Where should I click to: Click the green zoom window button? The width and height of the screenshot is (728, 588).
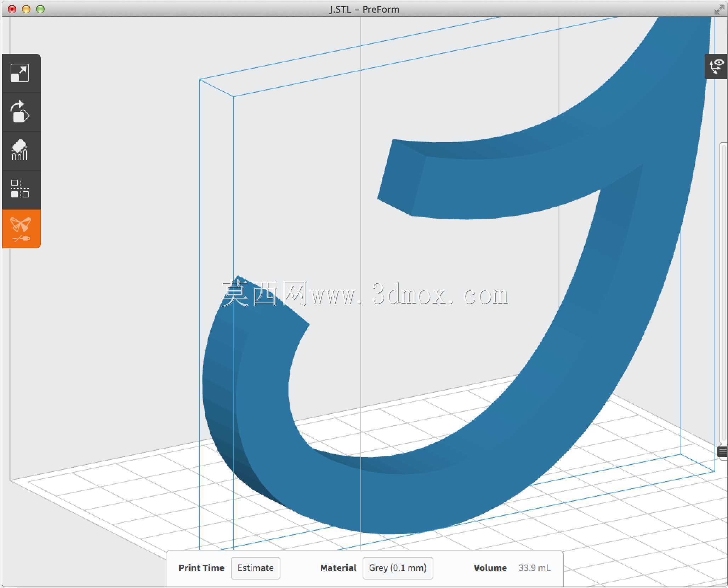(40, 9)
